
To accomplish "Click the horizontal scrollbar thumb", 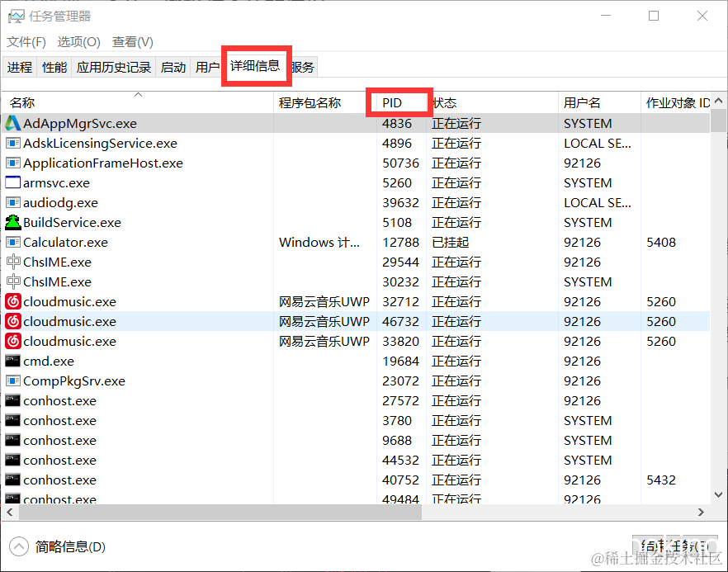I will tap(220, 512).
